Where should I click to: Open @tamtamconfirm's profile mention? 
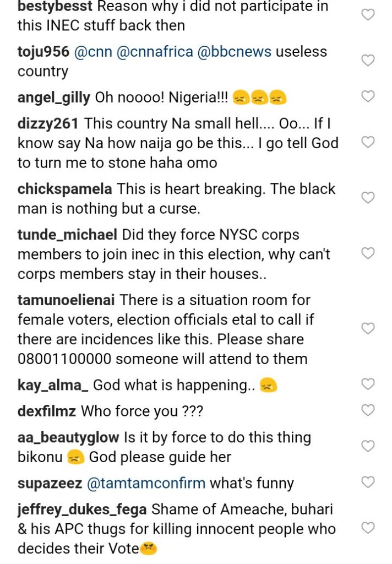pyautogui.click(x=146, y=484)
